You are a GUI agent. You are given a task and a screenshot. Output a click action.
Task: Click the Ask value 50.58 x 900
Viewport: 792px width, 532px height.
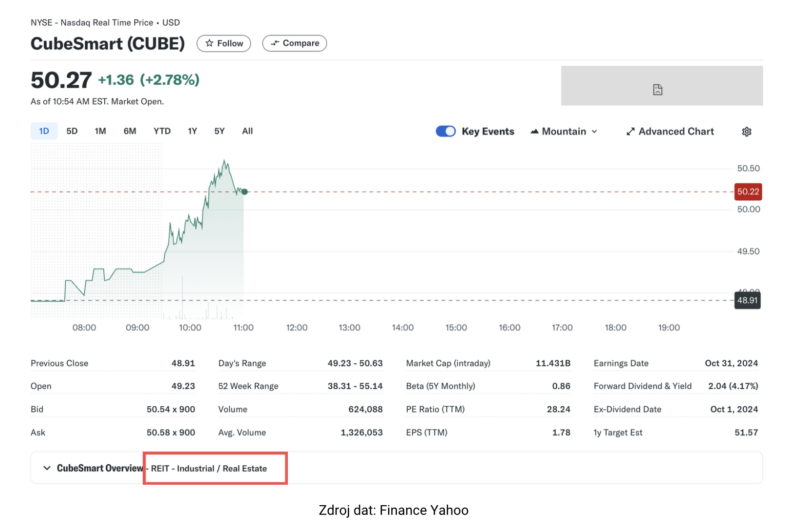pos(171,433)
